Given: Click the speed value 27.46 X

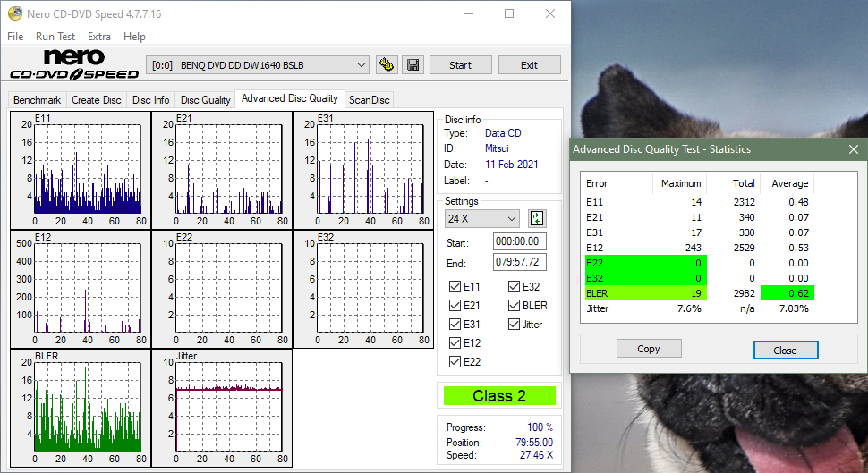Looking at the screenshot, I should (x=536, y=455).
